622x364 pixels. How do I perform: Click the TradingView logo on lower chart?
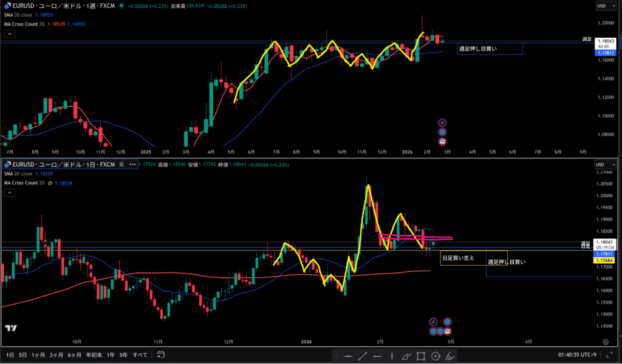pos(10,328)
